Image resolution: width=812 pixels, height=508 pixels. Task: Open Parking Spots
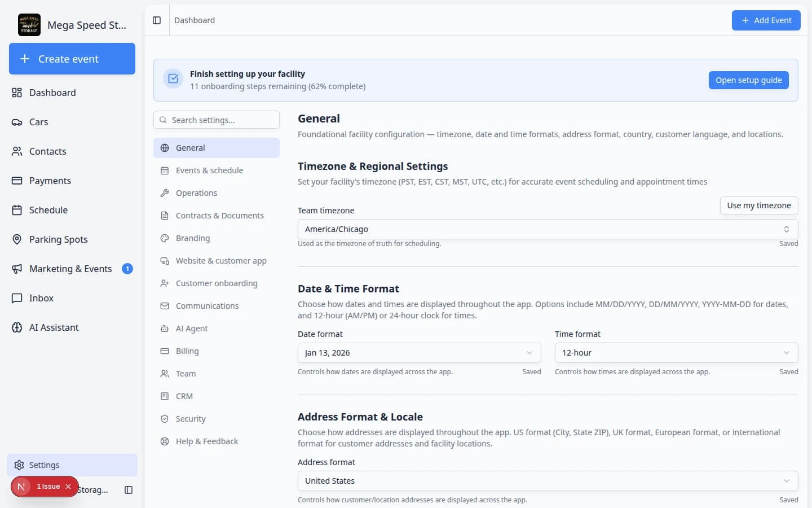coord(72,239)
